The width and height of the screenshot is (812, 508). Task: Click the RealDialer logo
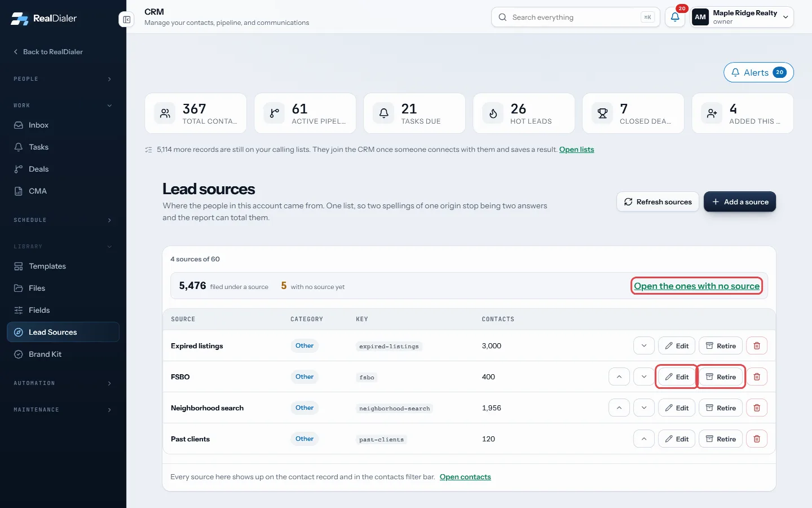[44, 18]
